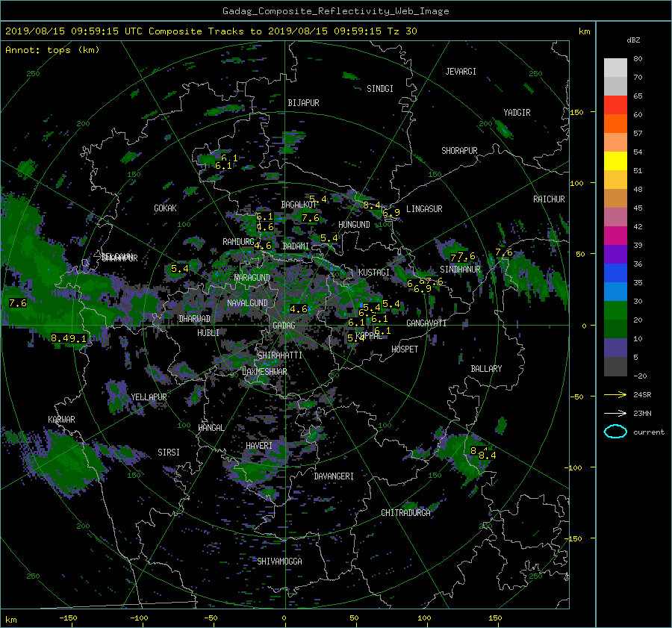Click the HAVERI city label
This screenshot has width=672, height=628.
(259, 446)
